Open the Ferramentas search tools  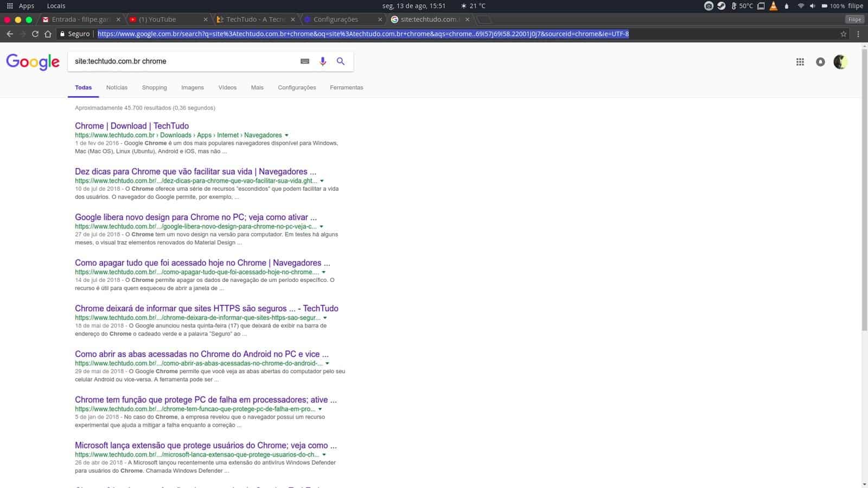(x=347, y=87)
